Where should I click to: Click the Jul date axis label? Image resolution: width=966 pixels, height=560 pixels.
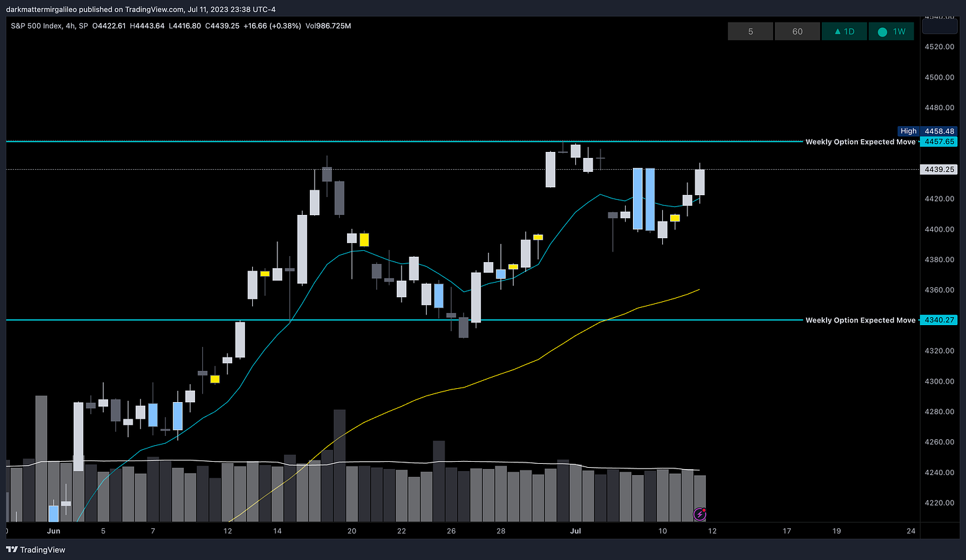575,531
